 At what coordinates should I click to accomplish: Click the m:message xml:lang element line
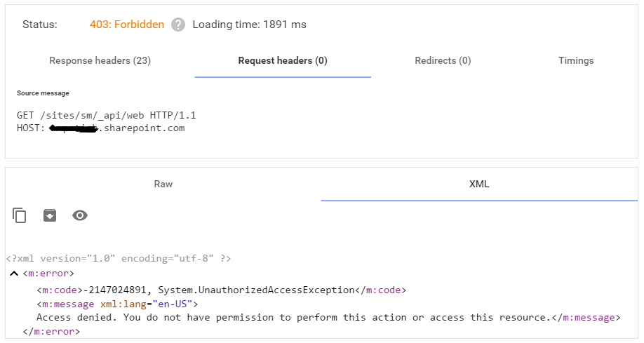pyautogui.click(x=117, y=304)
